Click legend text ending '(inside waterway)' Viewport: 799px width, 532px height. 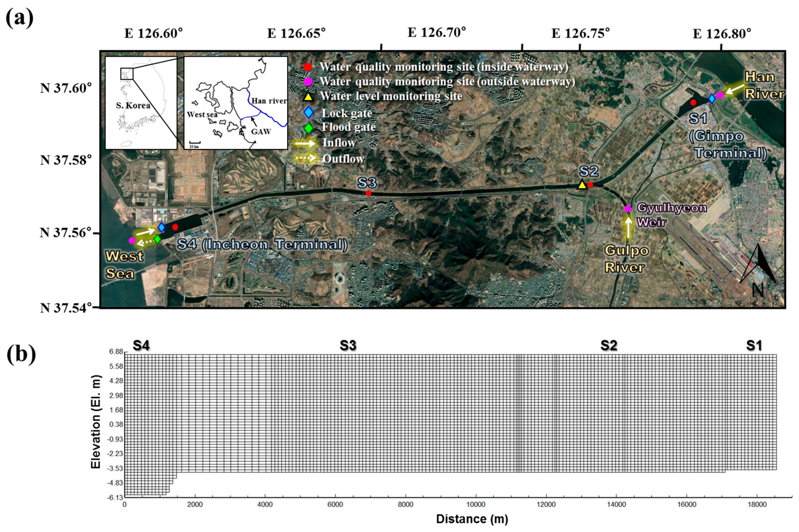(444, 67)
